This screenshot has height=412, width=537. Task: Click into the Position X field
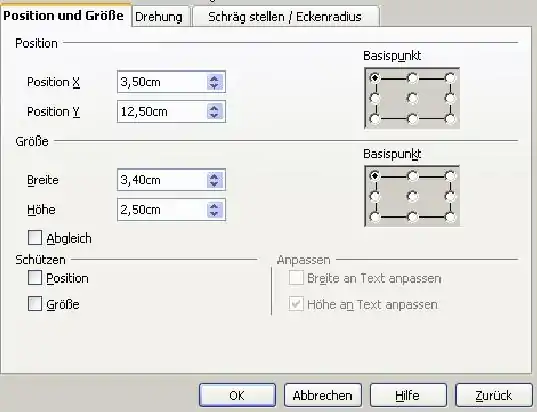click(162, 82)
